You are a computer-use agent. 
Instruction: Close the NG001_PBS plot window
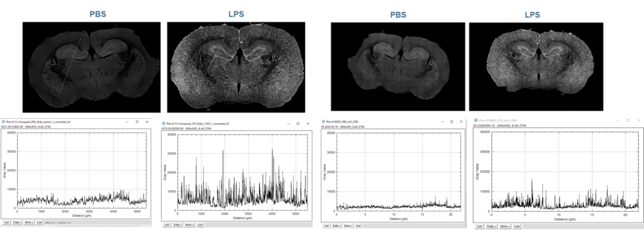click(460, 121)
